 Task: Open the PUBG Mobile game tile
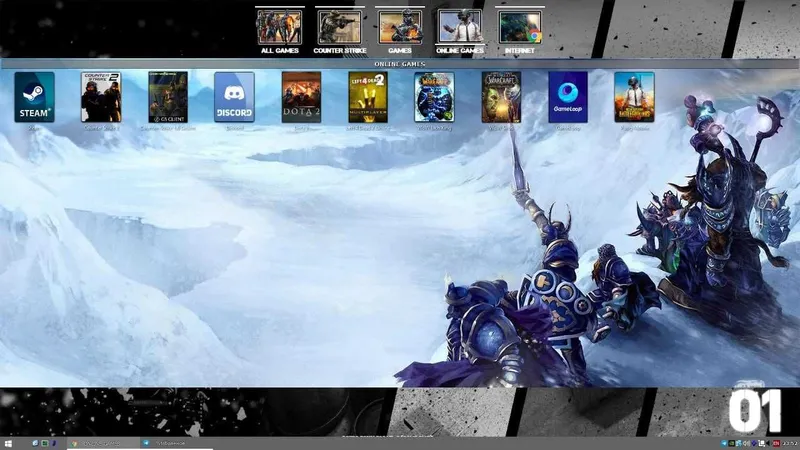click(634, 97)
